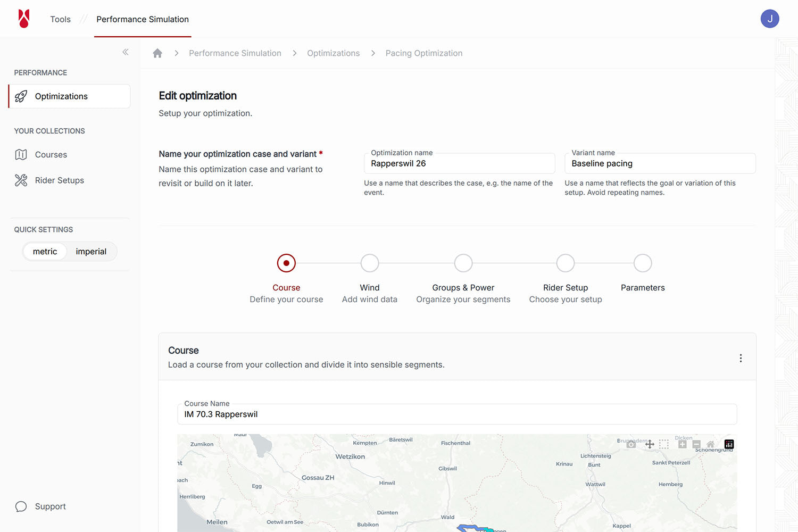Switch units to metric
Viewport: 798px width, 532px height.
[45, 252]
